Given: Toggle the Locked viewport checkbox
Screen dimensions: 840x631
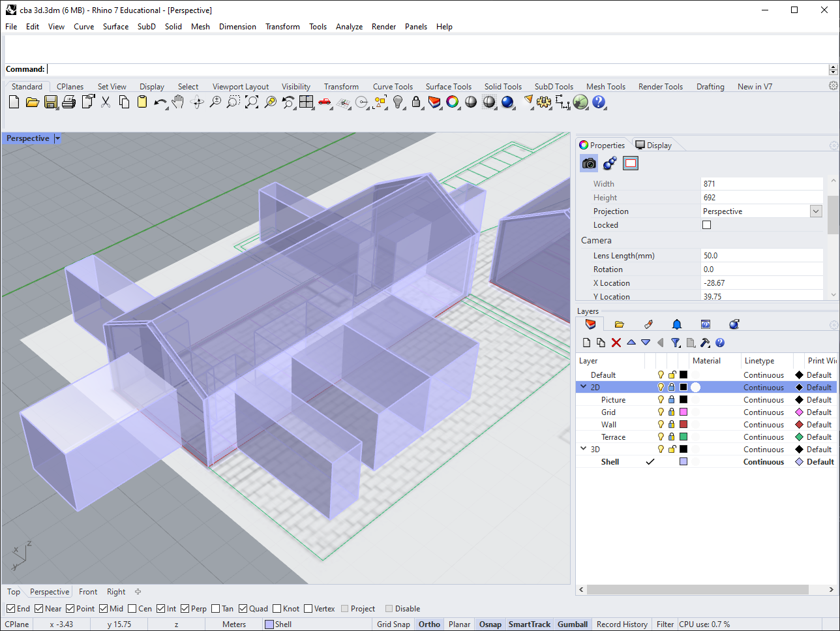Looking at the screenshot, I should 706,225.
